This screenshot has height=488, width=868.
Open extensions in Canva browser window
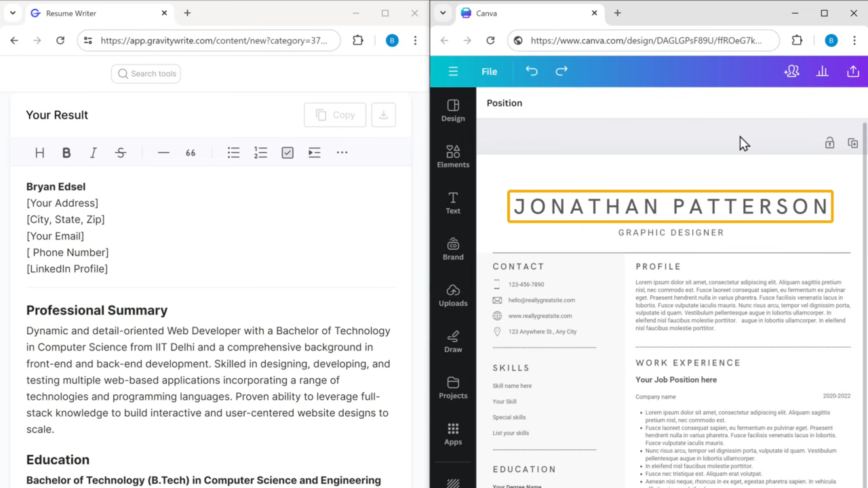click(797, 41)
